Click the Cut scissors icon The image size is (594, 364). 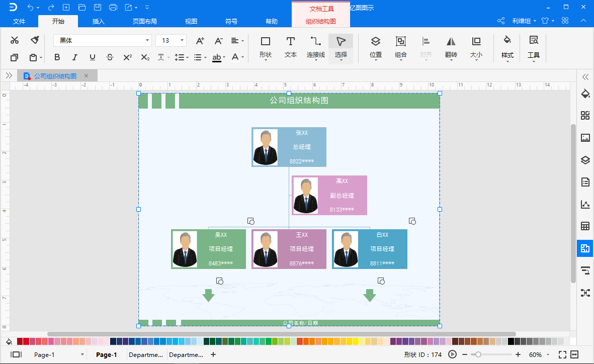pos(15,40)
